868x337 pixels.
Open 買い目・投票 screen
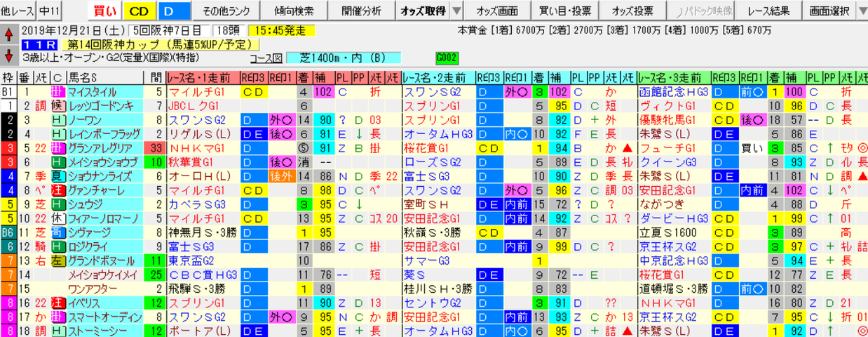click(567, 11)
